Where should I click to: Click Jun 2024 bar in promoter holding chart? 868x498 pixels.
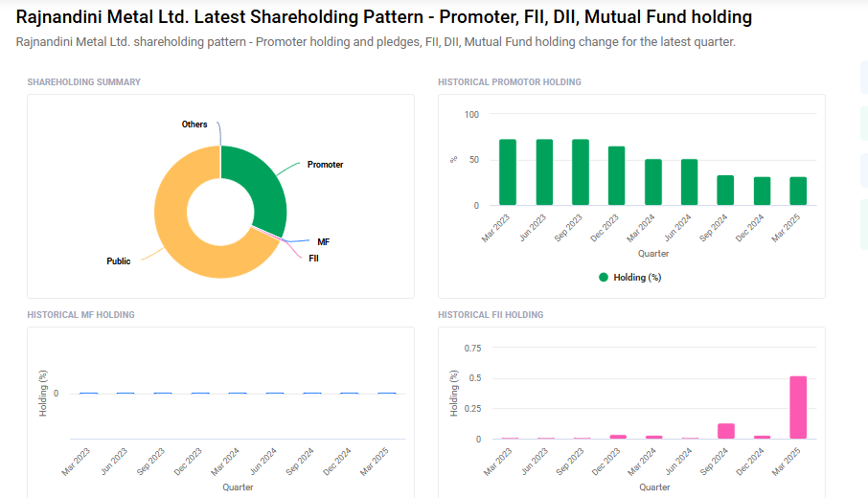click(x=689, y=182)
